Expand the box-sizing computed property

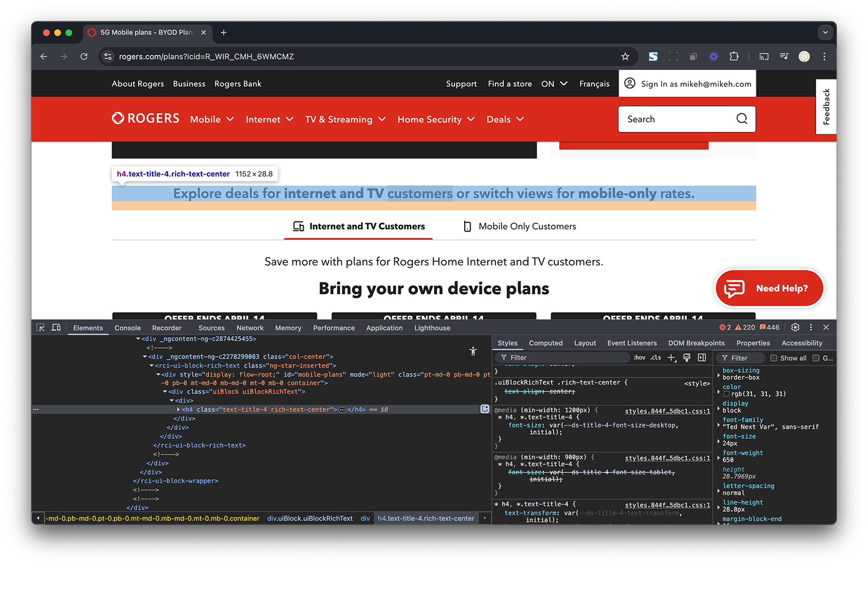point(719,376)
